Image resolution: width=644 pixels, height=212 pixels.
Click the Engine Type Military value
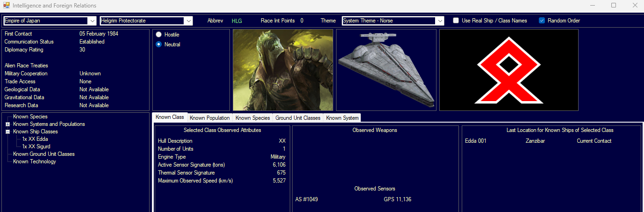pos(278,157)
